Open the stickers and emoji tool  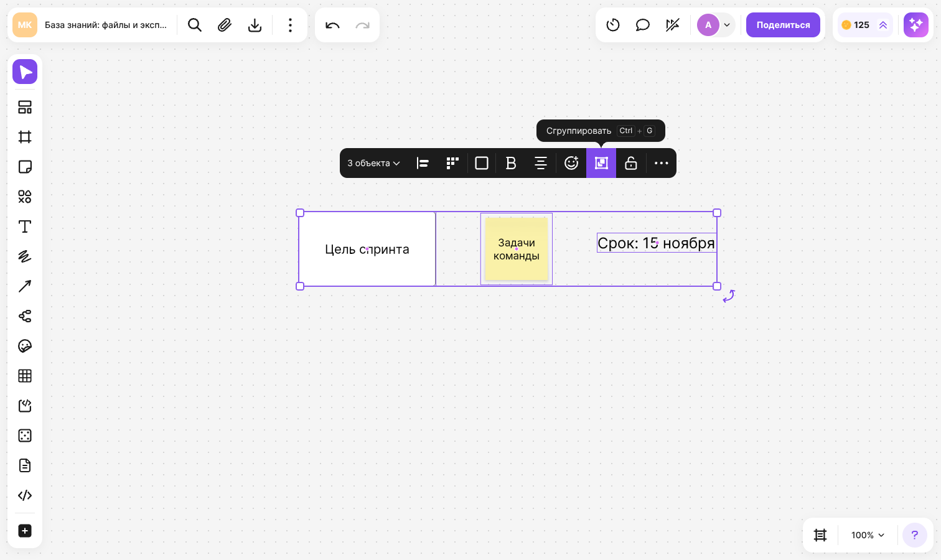pos(25,346)
